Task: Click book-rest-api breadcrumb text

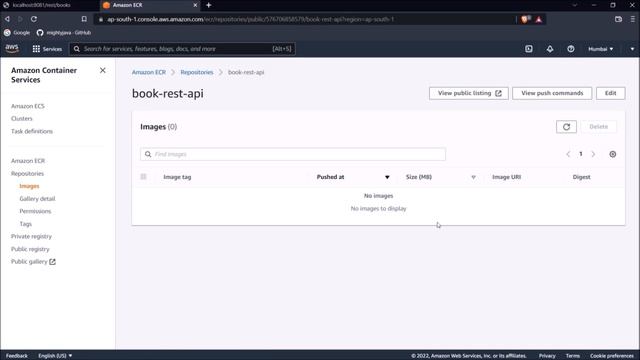Action: pos(246,72)
